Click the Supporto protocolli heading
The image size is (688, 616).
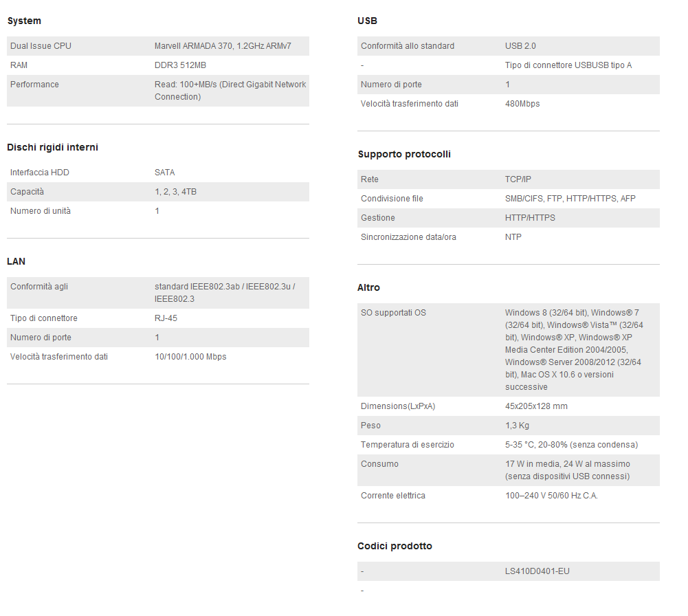[404, 154]
